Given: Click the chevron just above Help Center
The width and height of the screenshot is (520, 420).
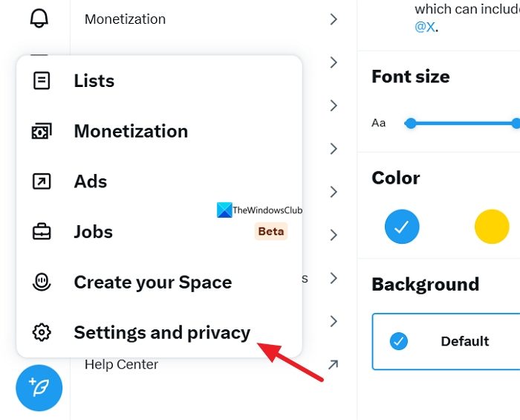Looking at the screenshot, I should [334, 321].
